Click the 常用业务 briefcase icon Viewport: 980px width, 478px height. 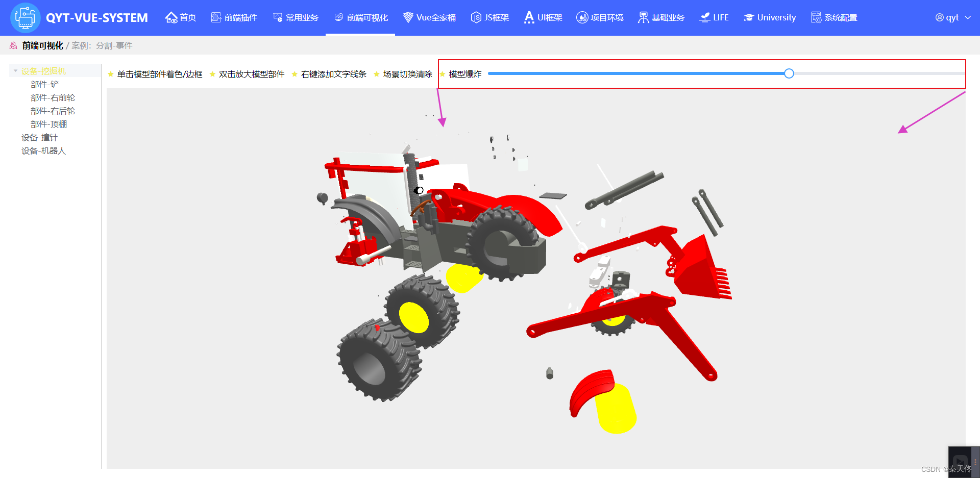pos(277,17)
